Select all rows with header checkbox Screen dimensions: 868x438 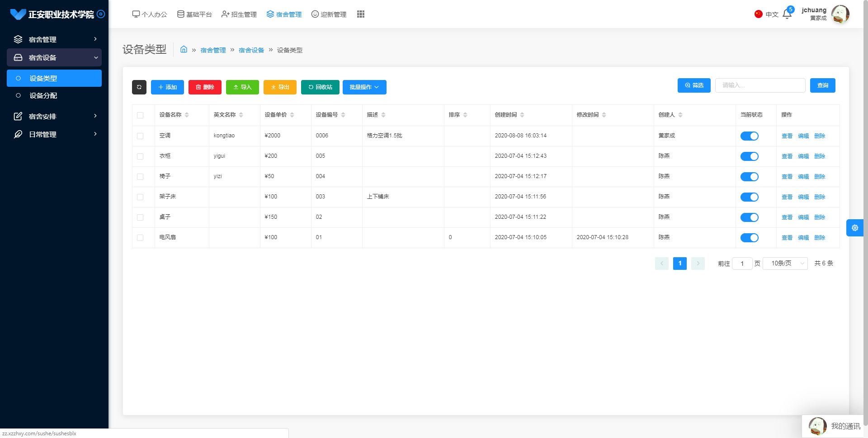pos(140,115)
